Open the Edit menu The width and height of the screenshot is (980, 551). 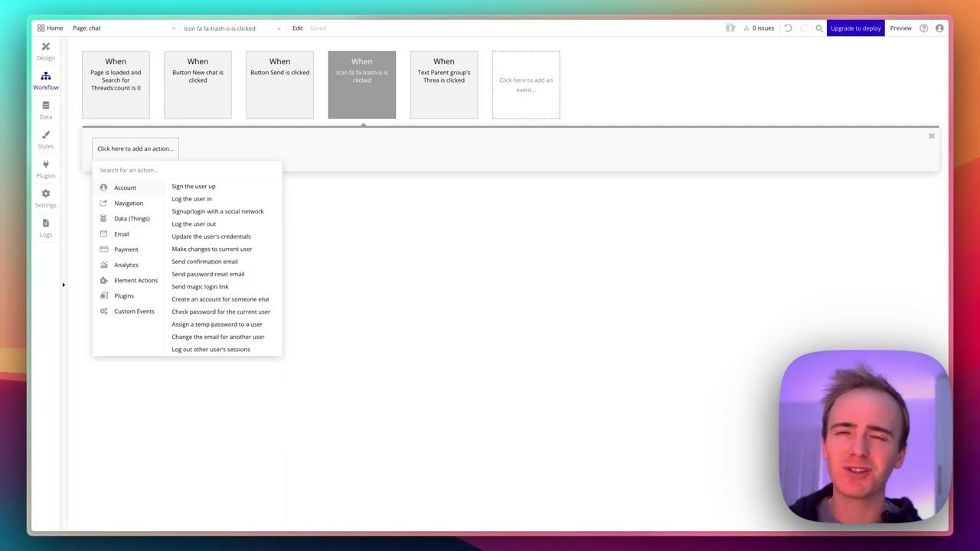(297, 28)
